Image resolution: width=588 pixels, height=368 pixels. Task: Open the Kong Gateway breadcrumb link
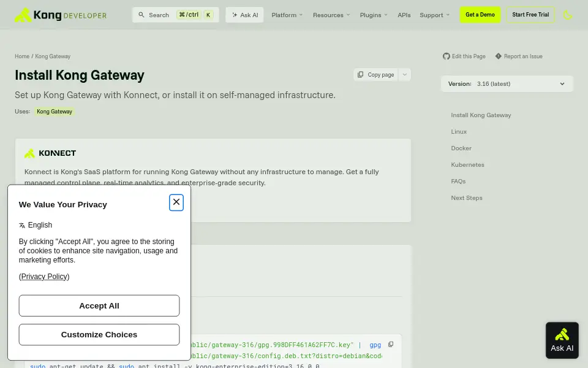tap(53, 56)
